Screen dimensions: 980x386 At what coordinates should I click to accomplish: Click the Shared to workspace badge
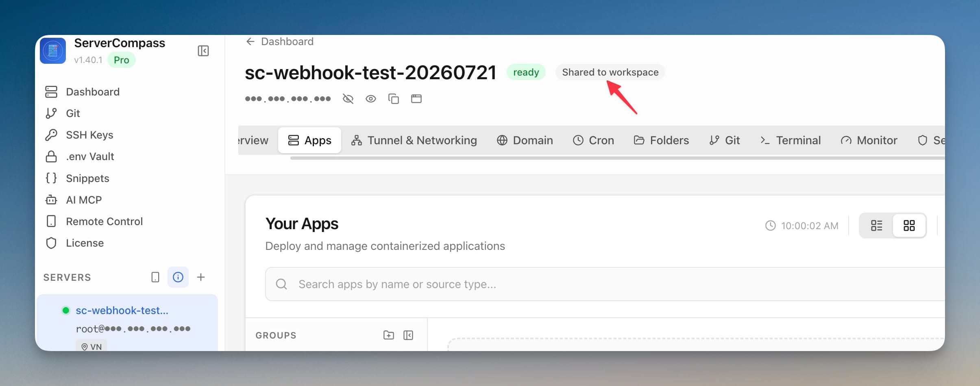pos(610,72)
